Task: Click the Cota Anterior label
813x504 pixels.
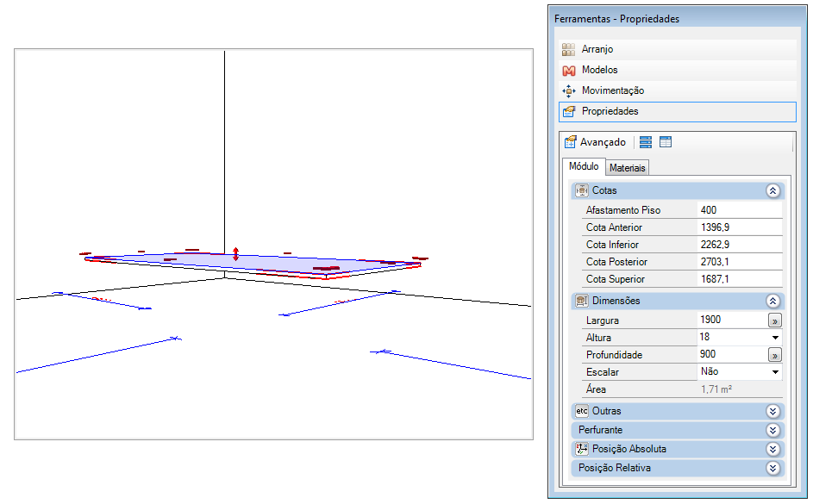Action: pyautogui.click(x=614, y=227)
